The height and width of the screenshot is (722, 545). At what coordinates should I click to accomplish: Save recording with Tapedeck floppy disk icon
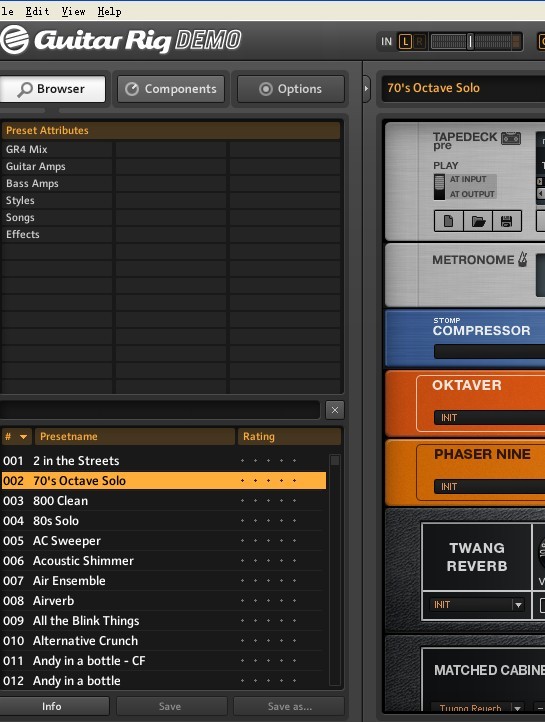(507, 221)
